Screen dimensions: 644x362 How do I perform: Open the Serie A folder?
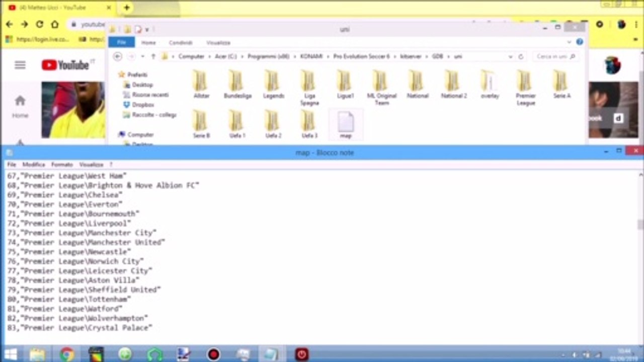[x=561, y=84]
